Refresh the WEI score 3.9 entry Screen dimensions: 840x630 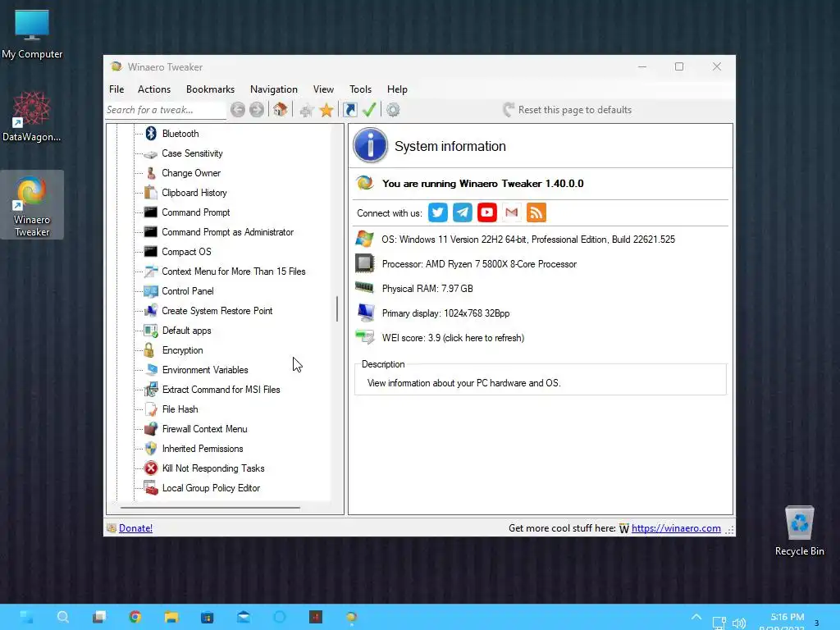[453, 338]
